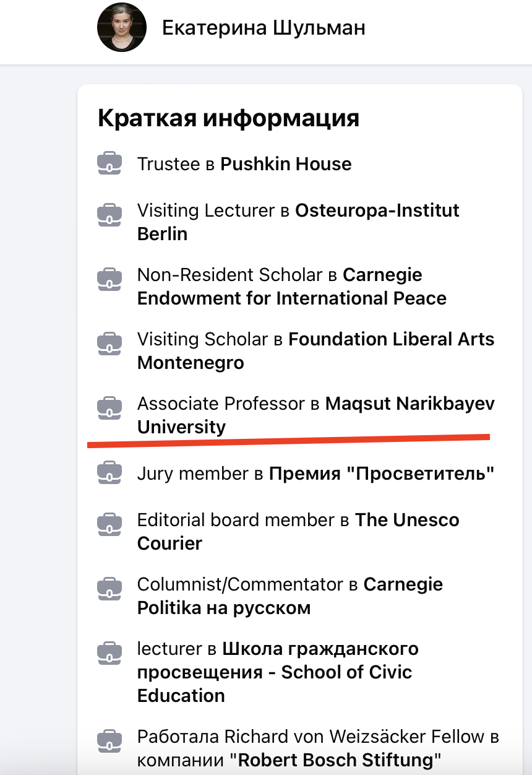Click the briefcase icon beside Robert Bosch Stiftung
532x775 pixels.
tap(109, 740)
